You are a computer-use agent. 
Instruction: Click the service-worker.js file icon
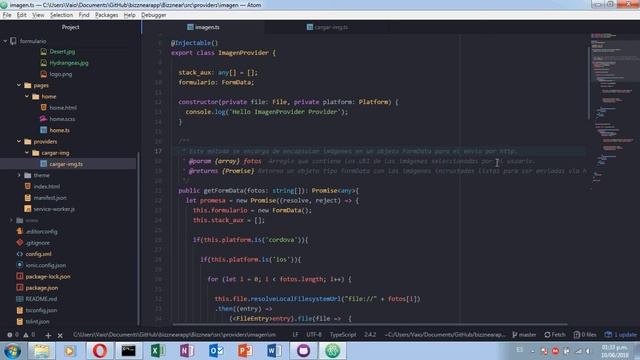[x=28, y=209]
